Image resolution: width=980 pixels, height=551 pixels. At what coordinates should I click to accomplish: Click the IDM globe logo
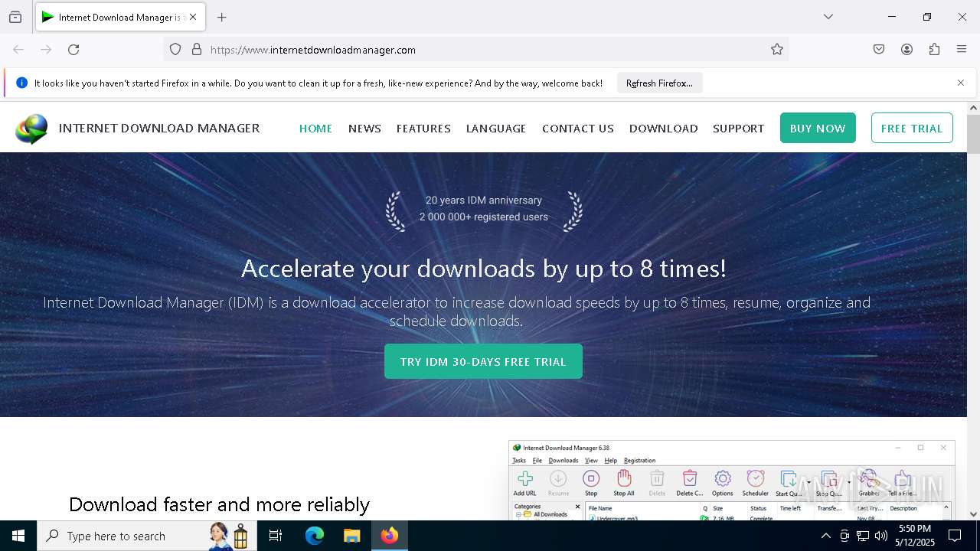[x=31, y=129]
